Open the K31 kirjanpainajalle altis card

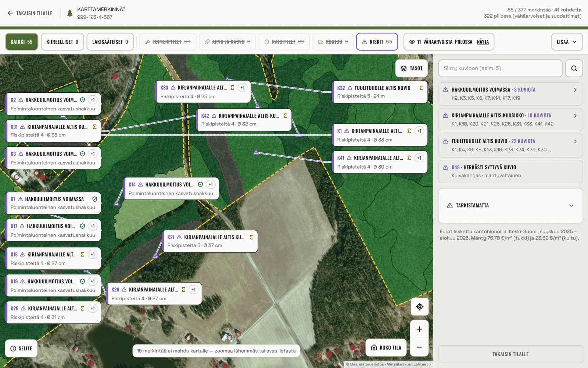(x=53, y=131)
